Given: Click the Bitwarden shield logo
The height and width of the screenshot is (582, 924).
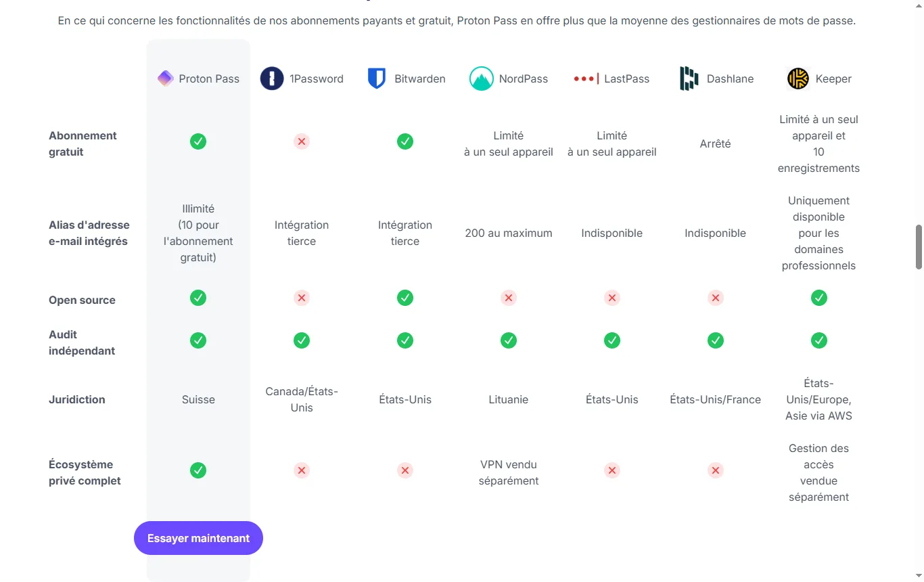Looking at the screenshot, I should coord(376,79).
